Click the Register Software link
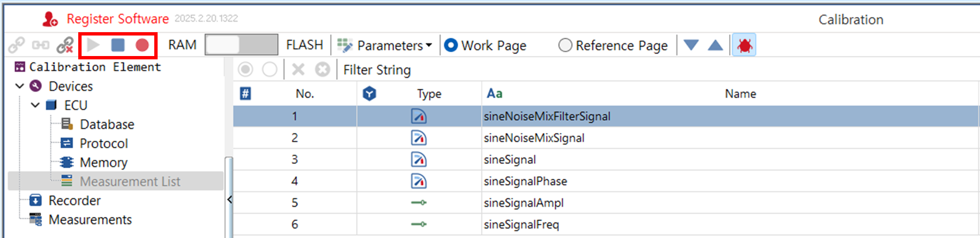The image size is (980, 238). tap(118, 19)
